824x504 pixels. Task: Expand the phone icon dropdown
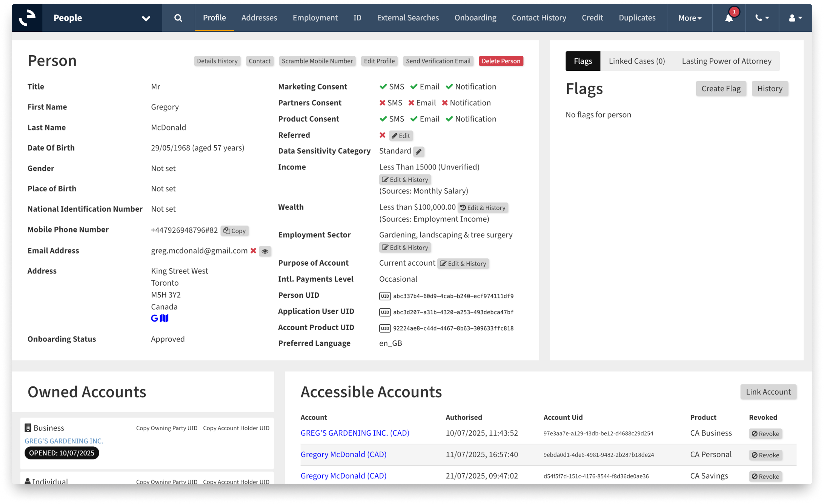[762, 18]
